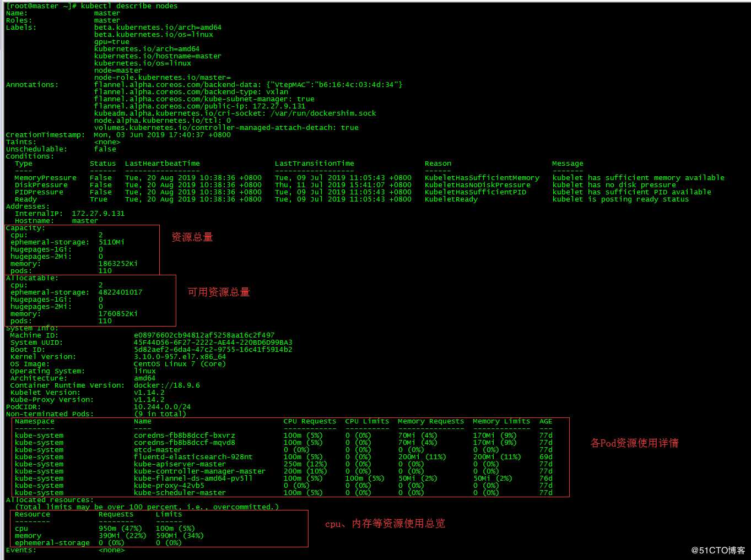Click Allocatable ephemeral-storage value '4822401017'
The height and width of the screenshot is (560, 751).
point(120,292)
